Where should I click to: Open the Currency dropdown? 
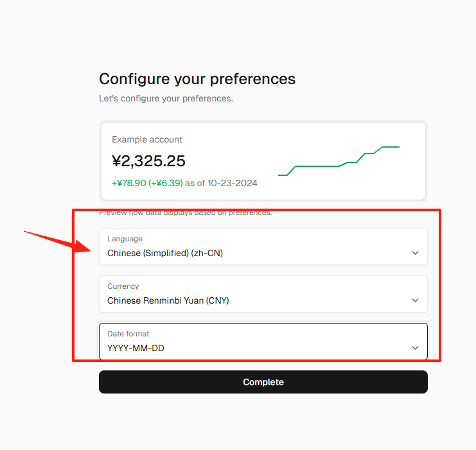point(263,294)
